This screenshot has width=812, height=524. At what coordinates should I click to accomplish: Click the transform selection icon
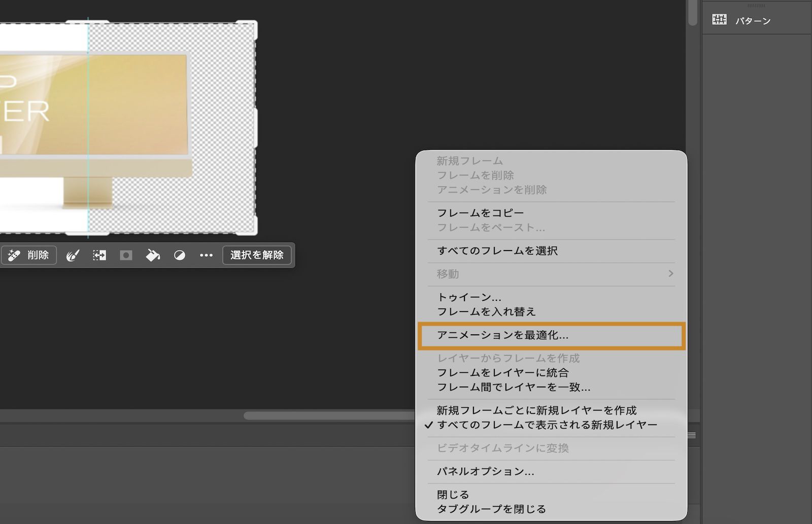(99, 255)
